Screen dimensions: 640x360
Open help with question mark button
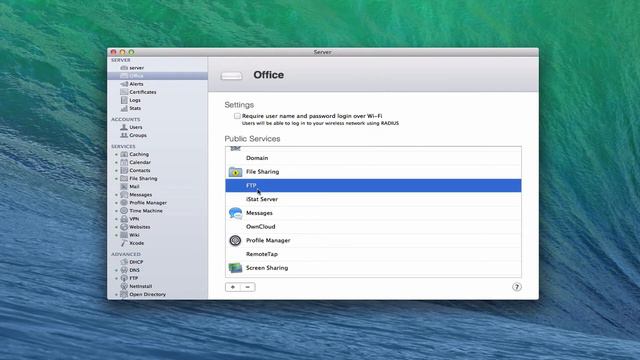point(516,287)
